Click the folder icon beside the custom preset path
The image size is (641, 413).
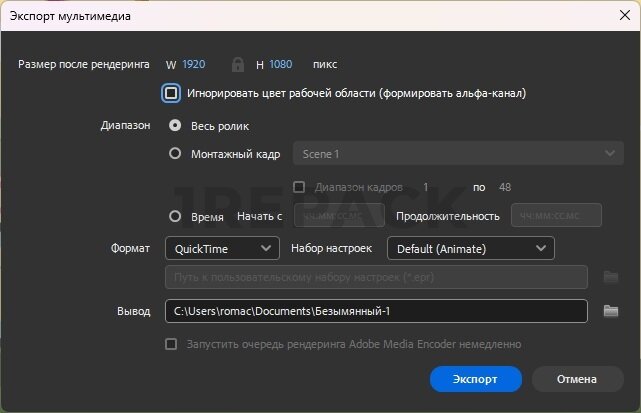point(611,277)
